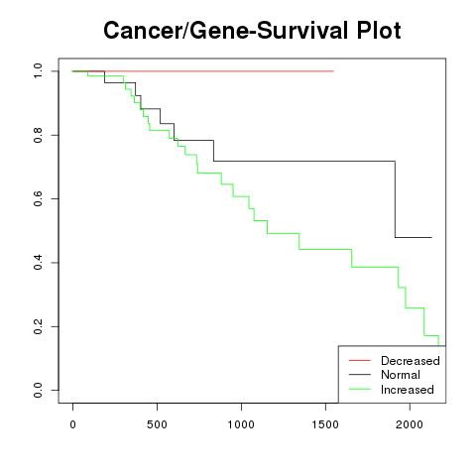Click the y-axis tick label 0.8
This screenshot has height=476, width=476.
coord(38,135)
